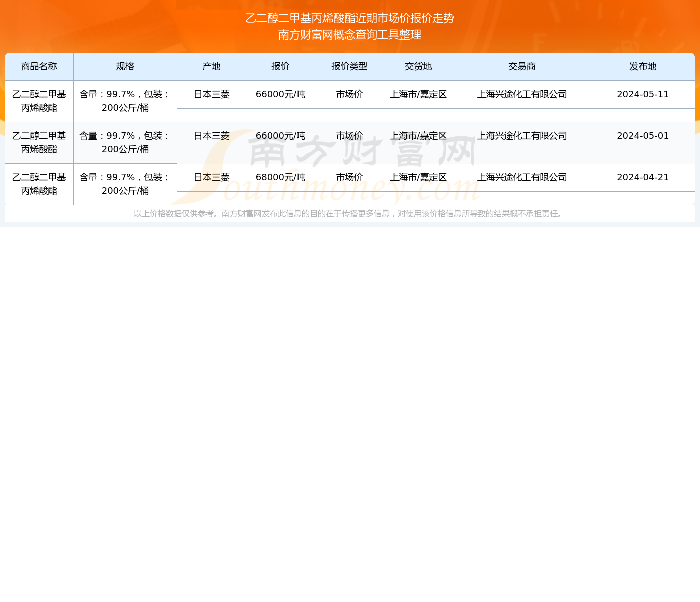The width and height of the screenshot is (700, 602).
Task: Click the 报价 column header
Action: (x=280, y=66)
